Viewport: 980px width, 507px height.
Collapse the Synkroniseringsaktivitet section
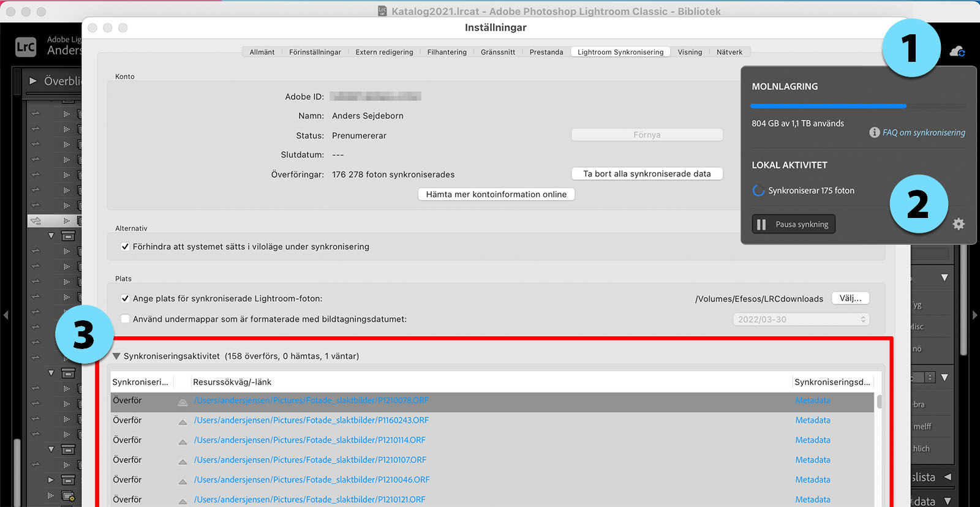(x=116, y=356)
